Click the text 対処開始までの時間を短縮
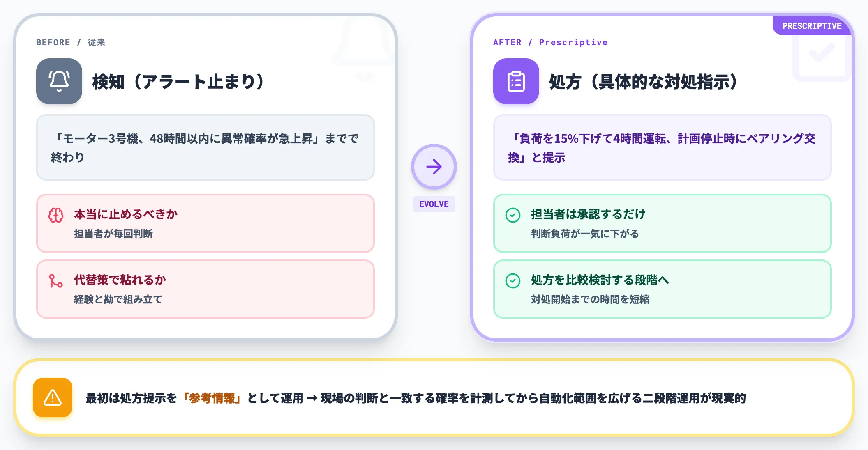This screenshot has width=868, height=450. (590, 299)
